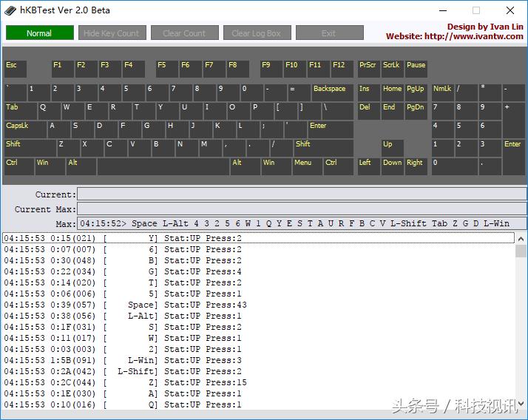Click the numpad Enter key tile
This screenshot has width=528, height=420.
coord(513,157)
